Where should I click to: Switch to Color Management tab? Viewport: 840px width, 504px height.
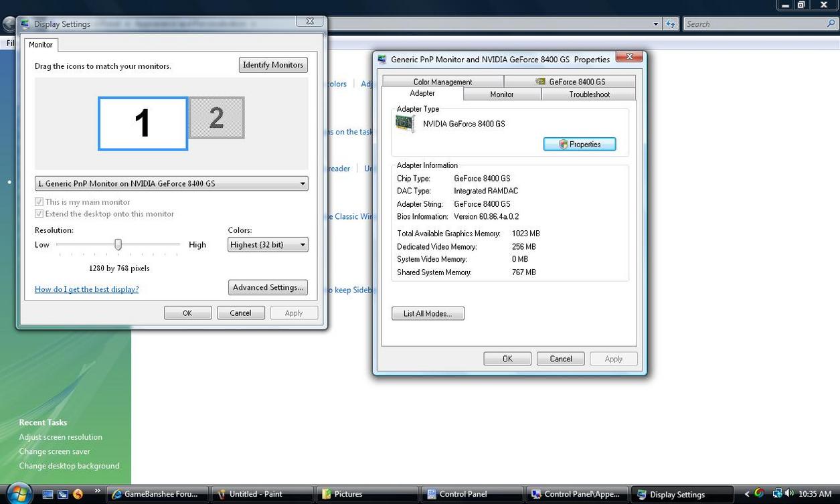pyautogui.click(x=442, y=82)
